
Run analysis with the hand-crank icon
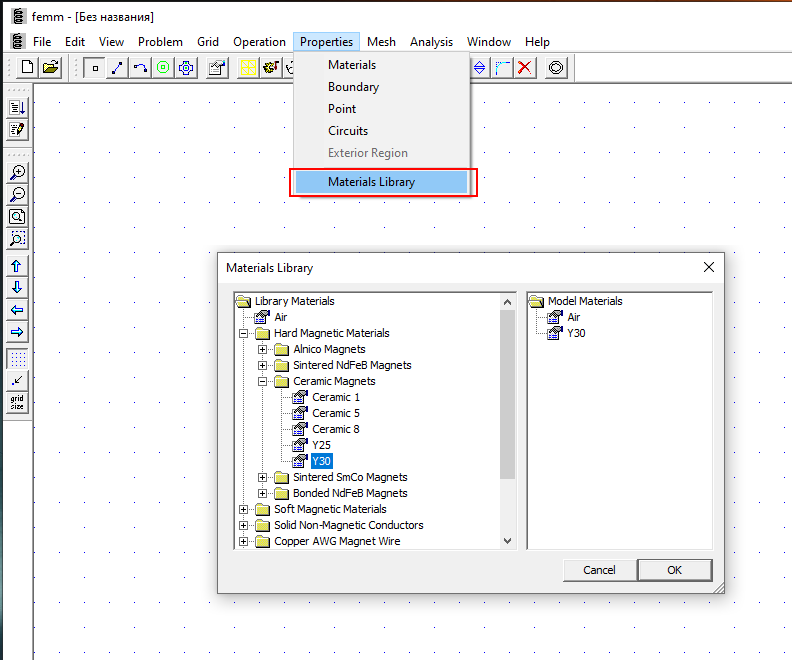271,68
